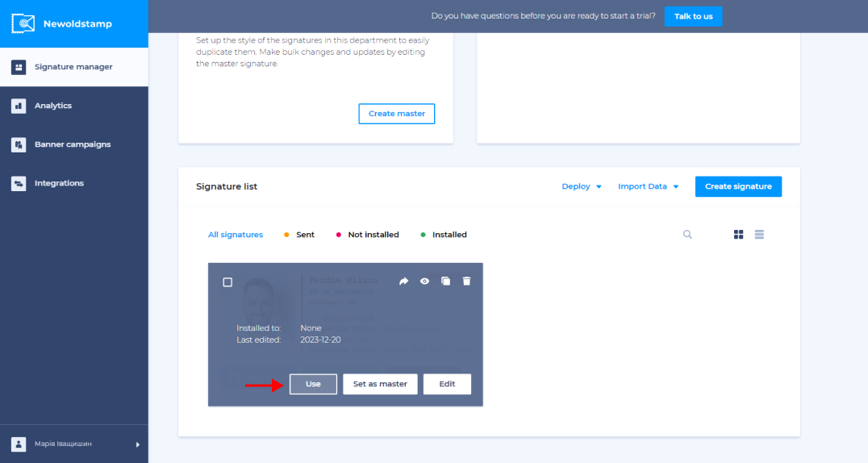Image resolution: width=868 pixels, height=463 pixels.
Task: Switch to grid view layout
Action: coord(738,235)
